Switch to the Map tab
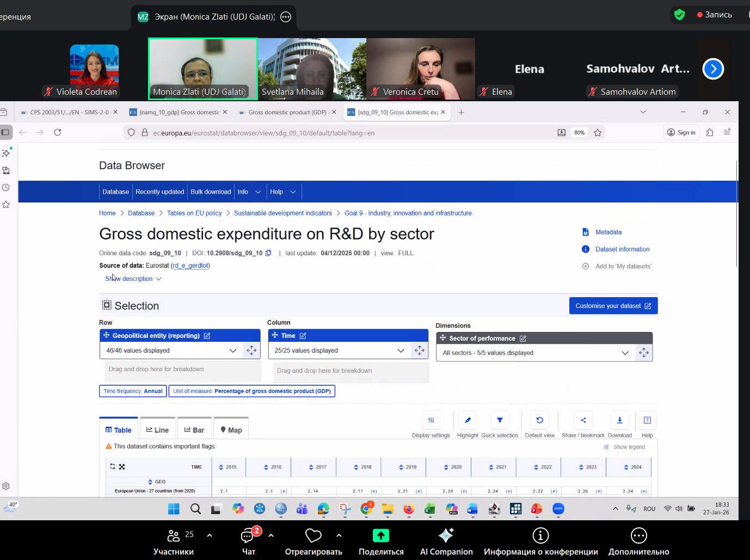750x560 pixels. pos(231,430)
